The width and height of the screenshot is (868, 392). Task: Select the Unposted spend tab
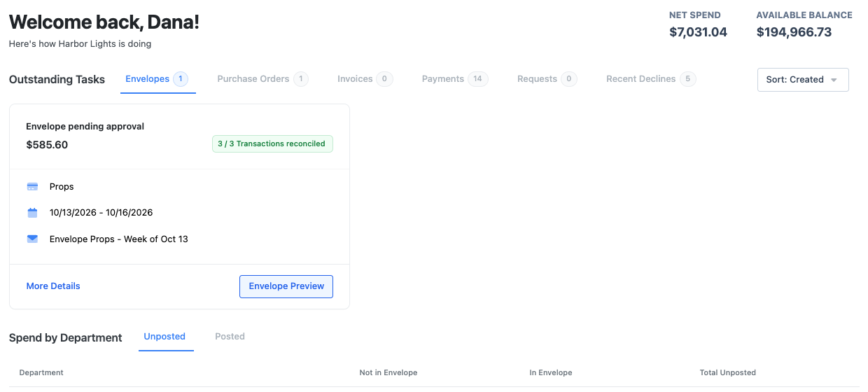(164, 337)
